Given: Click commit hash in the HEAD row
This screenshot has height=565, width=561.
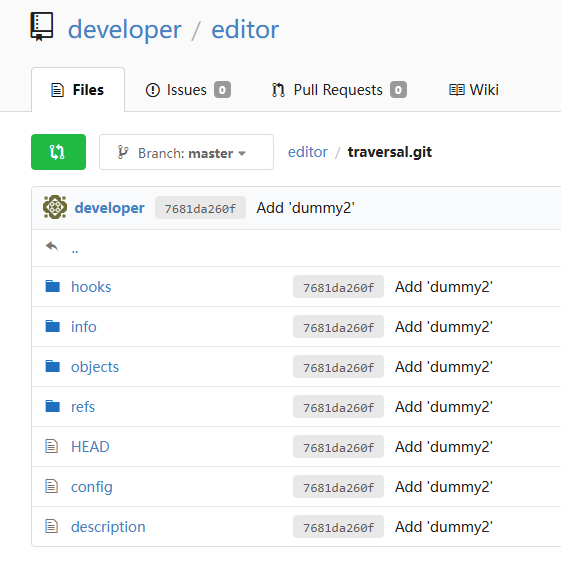Looking at the screenshot, I should (338, 447).
